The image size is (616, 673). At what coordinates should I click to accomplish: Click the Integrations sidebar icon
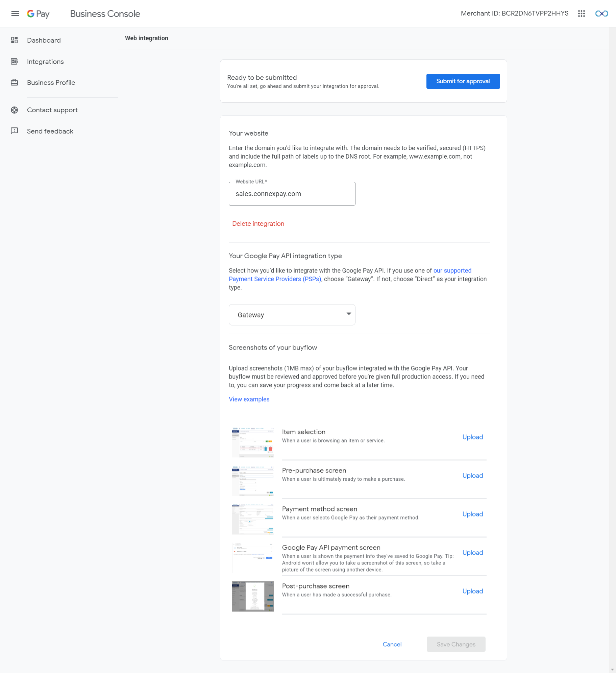[x=14, y=61]
